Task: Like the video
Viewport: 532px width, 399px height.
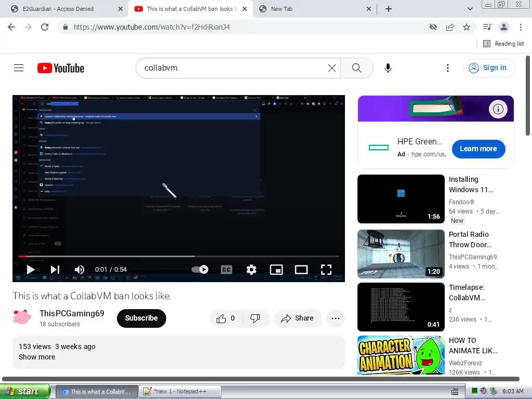Action: pyautogui.click(x=226, y=318)
